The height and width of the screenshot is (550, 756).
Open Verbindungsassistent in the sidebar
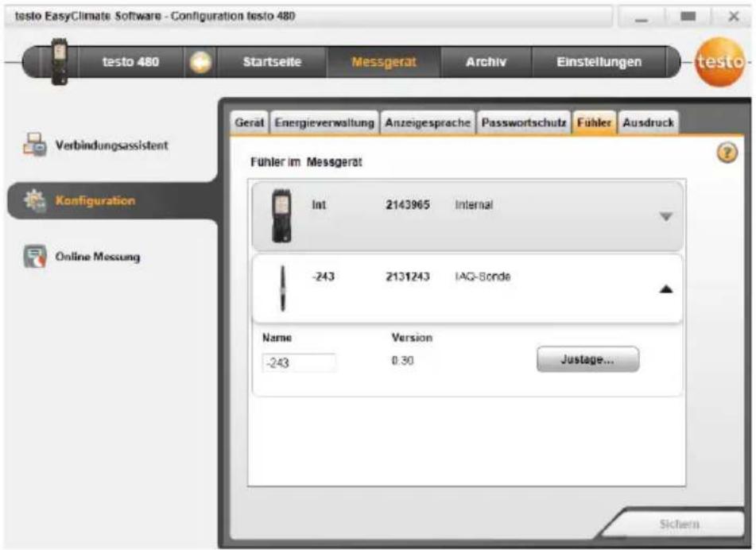[x=111, y=145]
